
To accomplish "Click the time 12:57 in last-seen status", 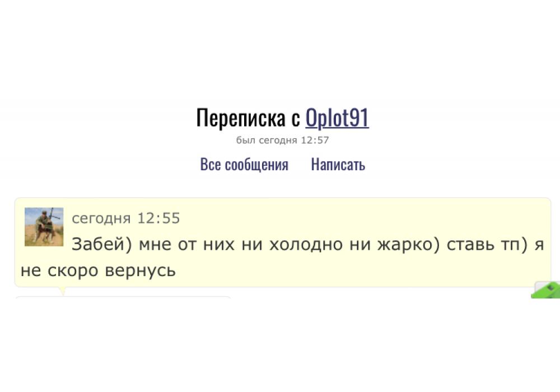I will coord(315,140).
